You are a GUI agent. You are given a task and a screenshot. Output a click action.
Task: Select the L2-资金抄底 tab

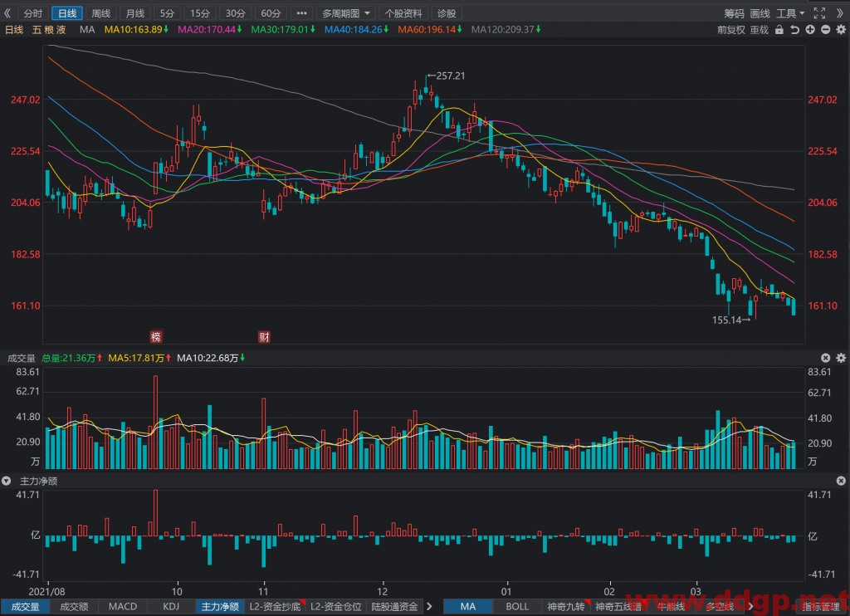coord(276,607)
